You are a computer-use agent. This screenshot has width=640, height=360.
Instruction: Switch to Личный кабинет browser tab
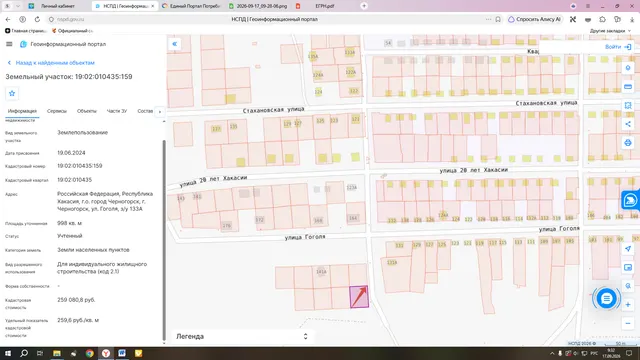click(57, 6)
